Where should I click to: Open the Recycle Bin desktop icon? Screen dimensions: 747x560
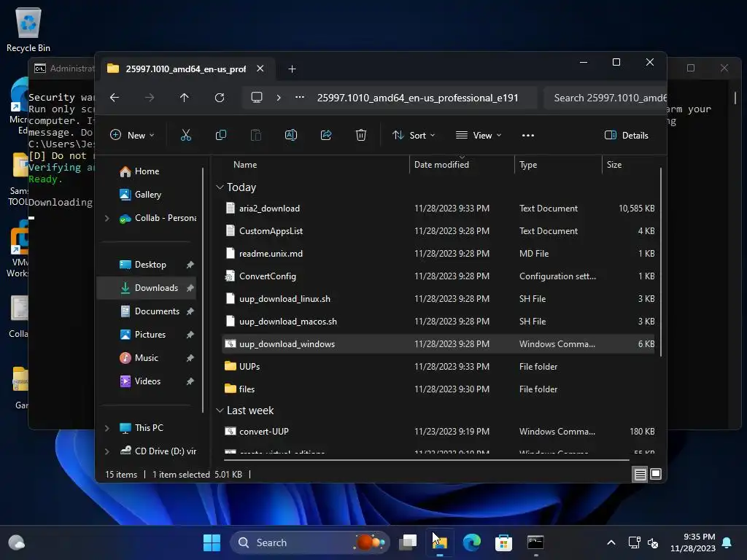tap(28, 29)
